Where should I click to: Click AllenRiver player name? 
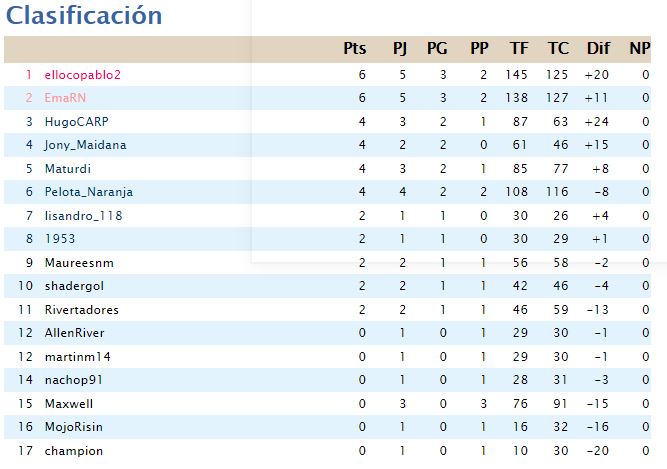click(74, 333)
